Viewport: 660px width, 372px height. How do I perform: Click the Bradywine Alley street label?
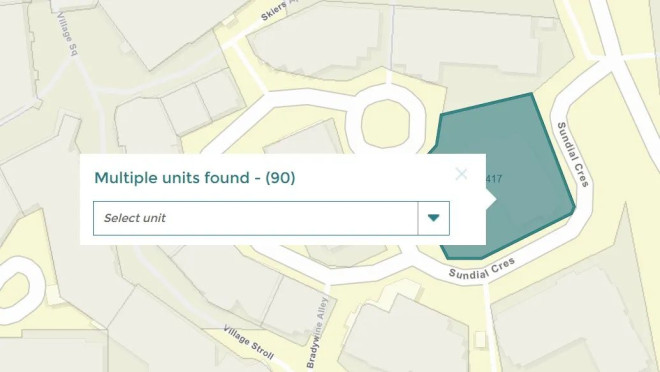[317, 332]
